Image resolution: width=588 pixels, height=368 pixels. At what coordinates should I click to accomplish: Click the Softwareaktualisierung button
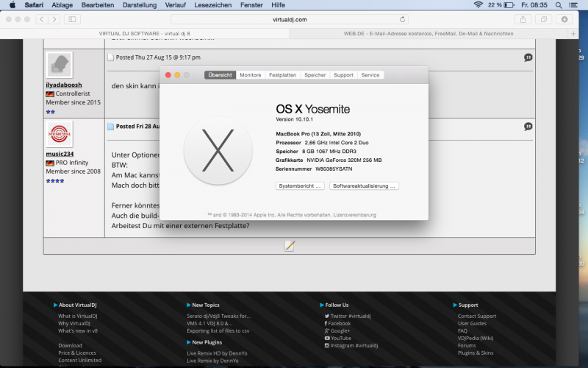pos(364,186)
